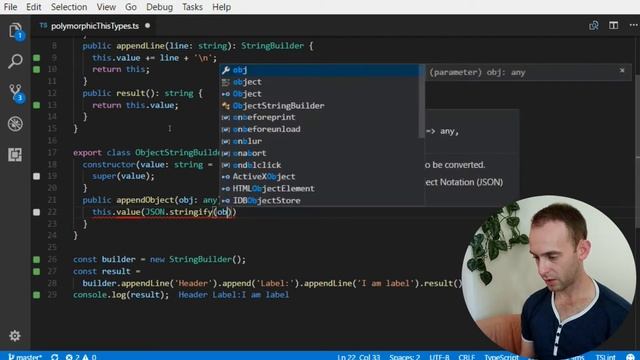Click inline result 'Header Label:I am label'

[233, 295]
